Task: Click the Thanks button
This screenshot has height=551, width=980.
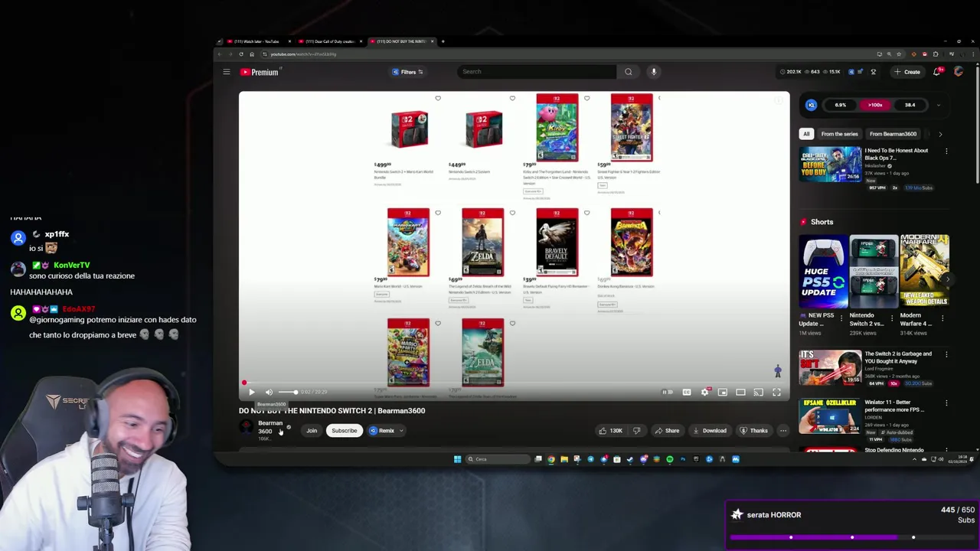Action: pyautogui.click(x=754, y=431)
